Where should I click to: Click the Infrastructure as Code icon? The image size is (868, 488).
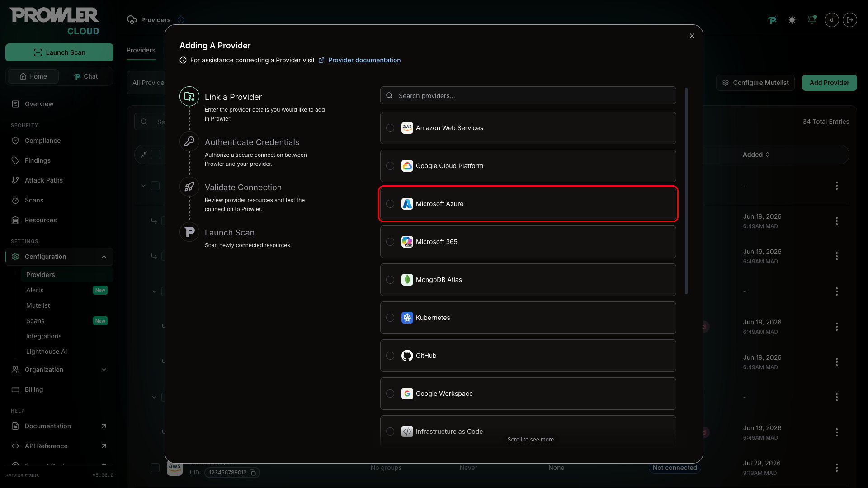point(407,432)
